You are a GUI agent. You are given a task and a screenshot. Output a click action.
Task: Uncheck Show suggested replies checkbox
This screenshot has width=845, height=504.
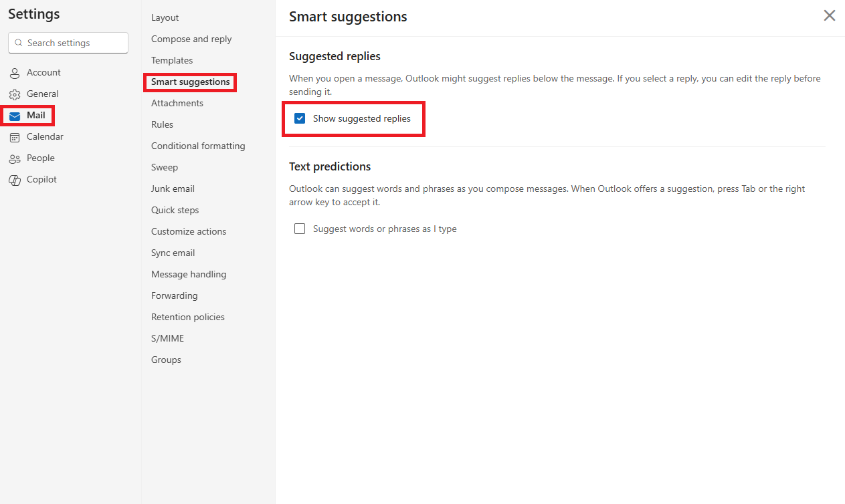[x=300, y=119]
